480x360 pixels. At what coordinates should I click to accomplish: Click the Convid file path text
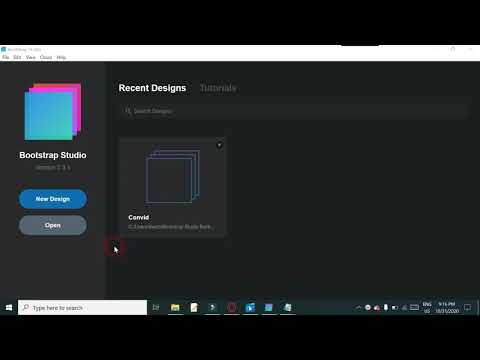[x=171, y=227]
